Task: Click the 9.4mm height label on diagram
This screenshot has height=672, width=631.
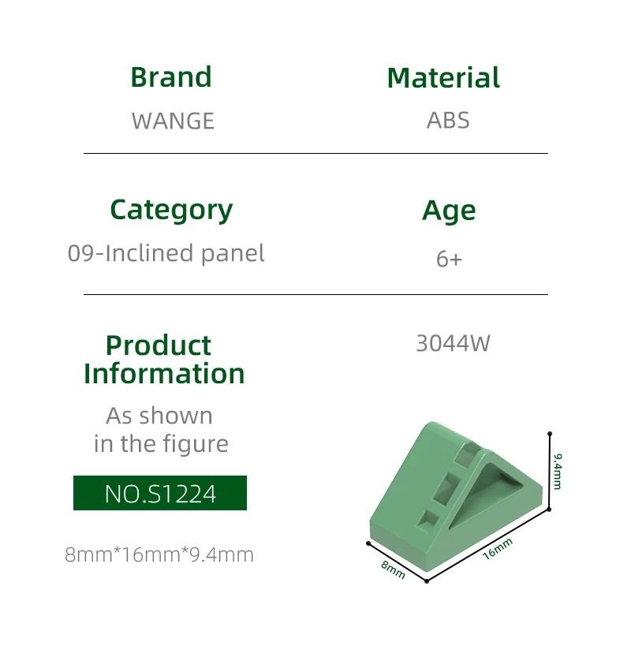Action: pyautogui.click(x=557, y=471)
